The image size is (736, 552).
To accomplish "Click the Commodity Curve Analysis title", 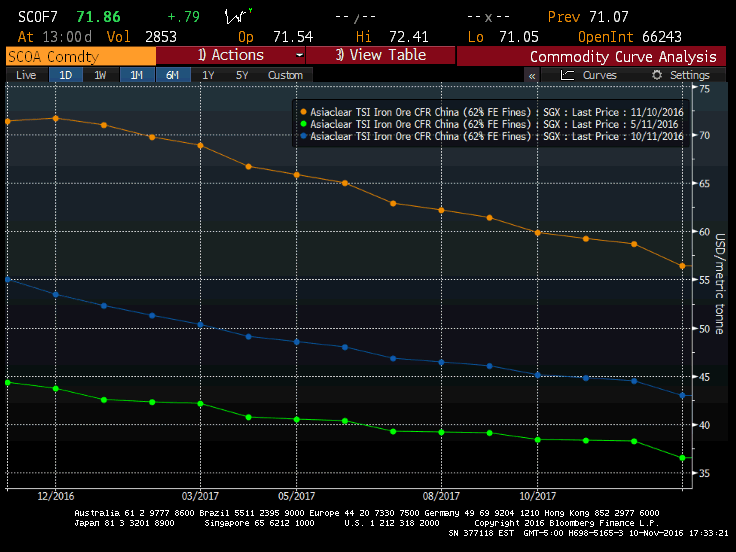I will click(622, 57).
